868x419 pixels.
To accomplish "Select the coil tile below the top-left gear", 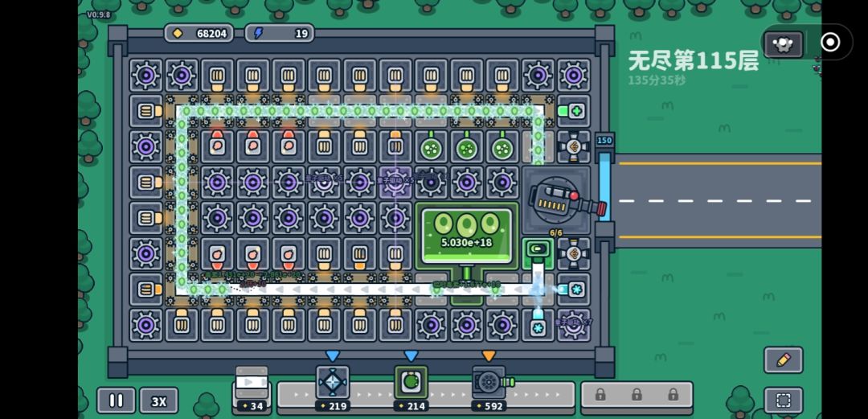I will [x=146, y=111].
